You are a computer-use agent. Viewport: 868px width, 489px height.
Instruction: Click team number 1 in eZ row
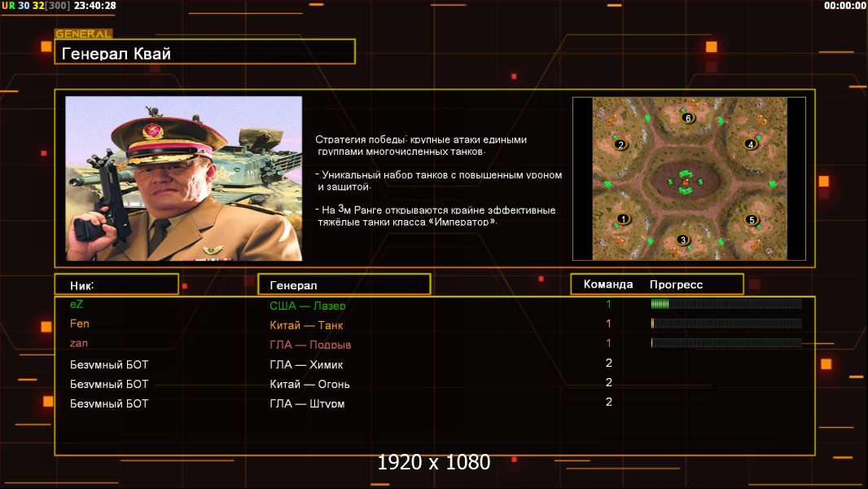(x=608, y=304)
